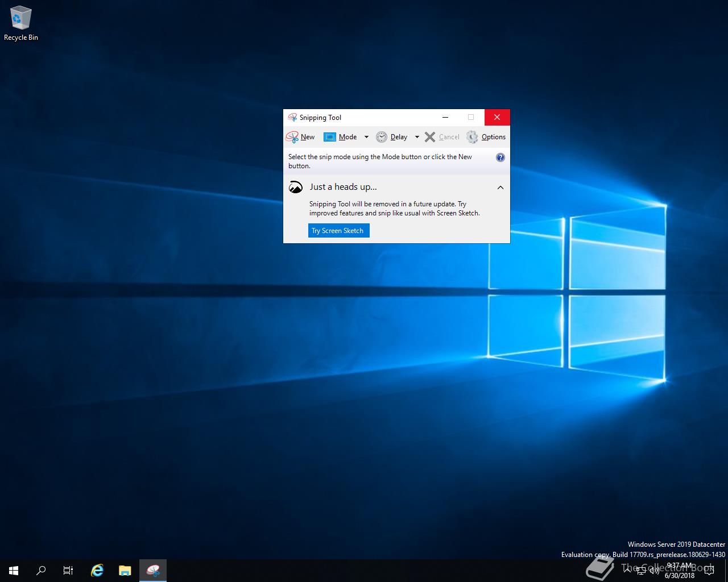Image resolution: width=728 pixels, height=582 pixels.
Task: Collapse the Just a heads up section
Action: tap(500, 188)
